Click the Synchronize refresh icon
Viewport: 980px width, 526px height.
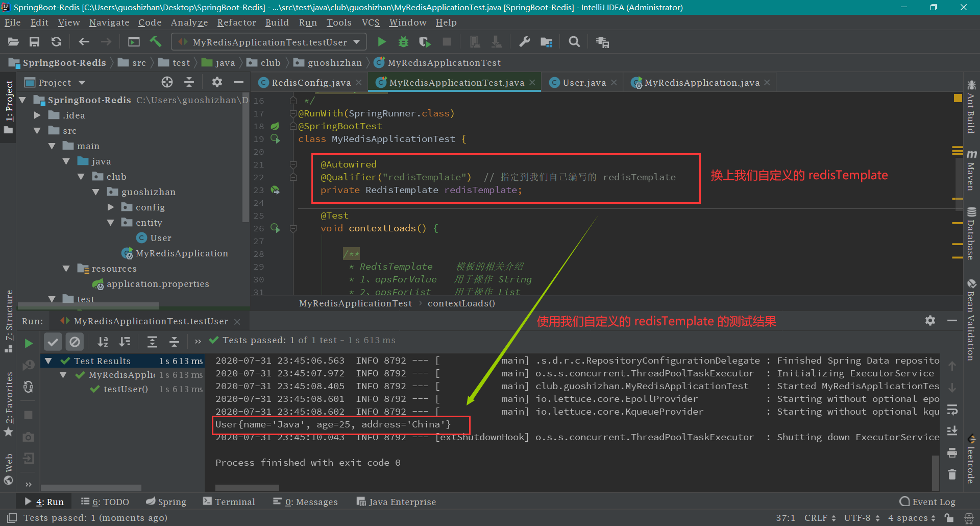coord(56,42)
